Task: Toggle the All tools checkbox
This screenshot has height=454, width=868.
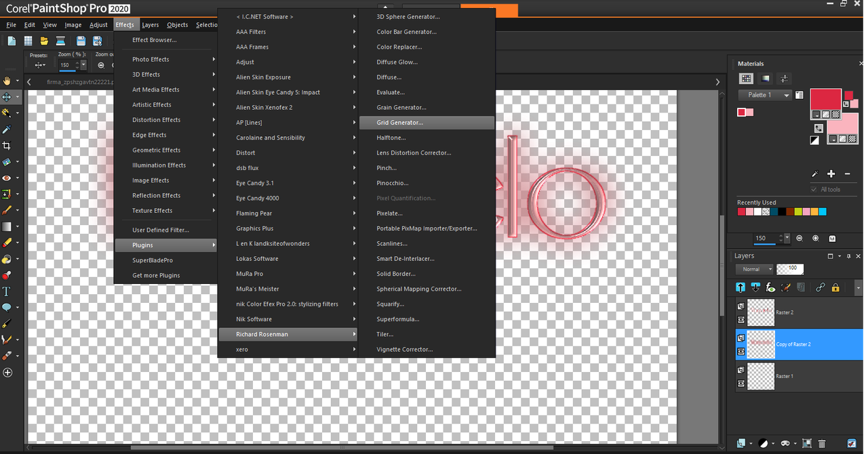Action: click(814, 189)
